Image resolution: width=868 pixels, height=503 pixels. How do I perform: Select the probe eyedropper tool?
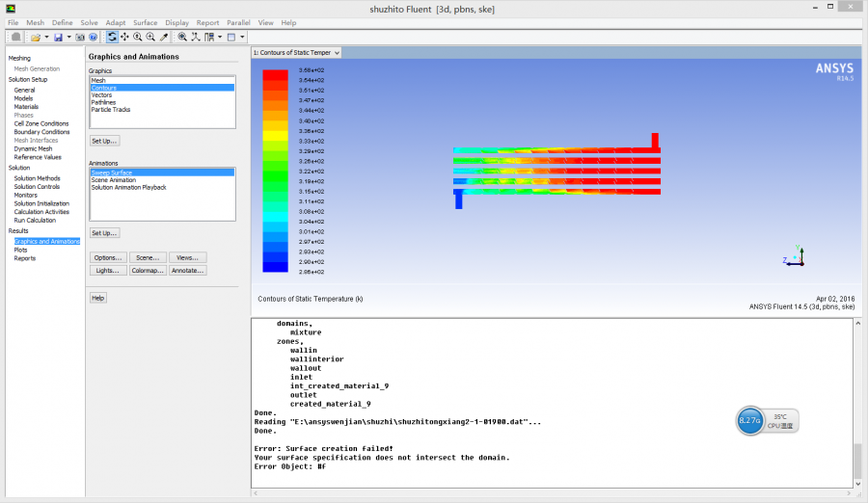163,37
